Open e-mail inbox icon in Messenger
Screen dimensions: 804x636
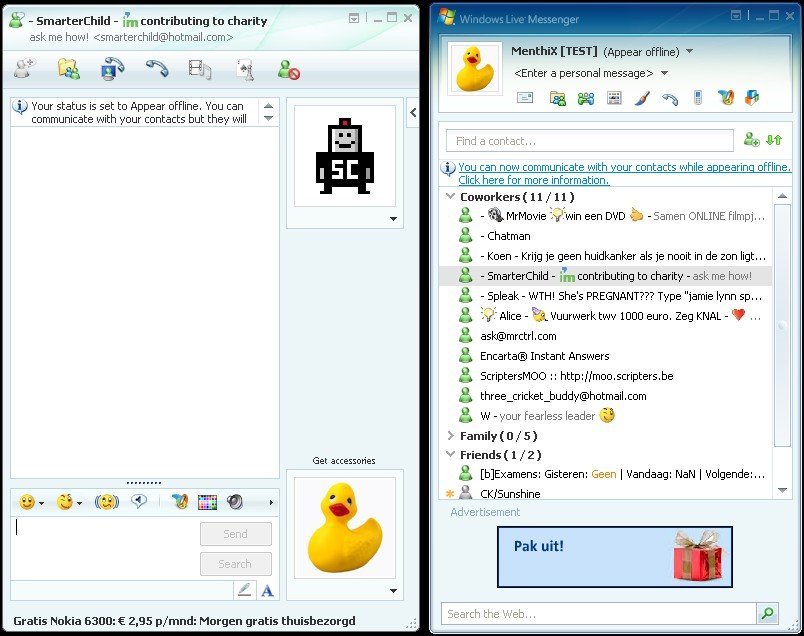click(x=525, y=97)
